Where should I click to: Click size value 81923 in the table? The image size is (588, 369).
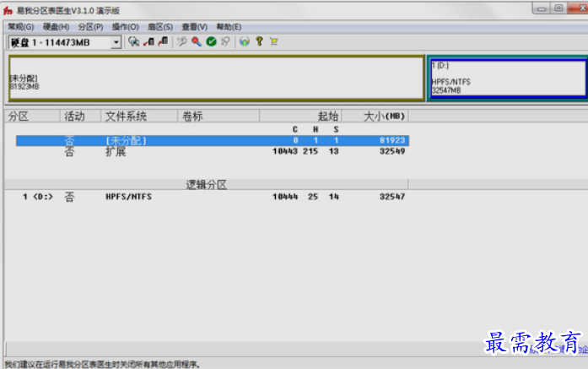(392, 140)
